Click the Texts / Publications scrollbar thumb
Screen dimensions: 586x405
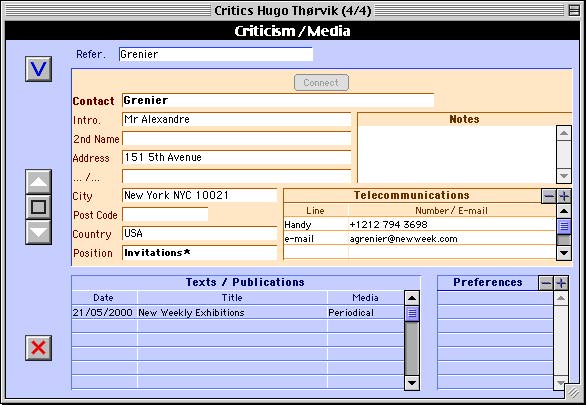pyautogui.click(x=412, y=313)
